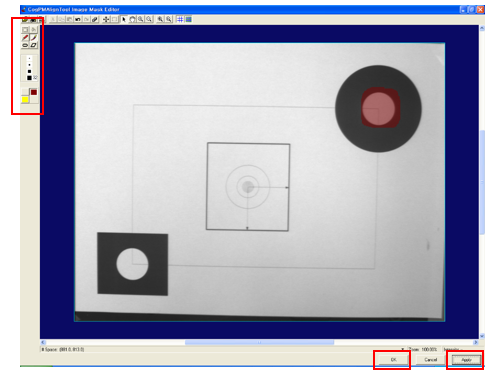494x374 pixels.
Task: Click the Cancel button
Action: click(x=430, y=360)
